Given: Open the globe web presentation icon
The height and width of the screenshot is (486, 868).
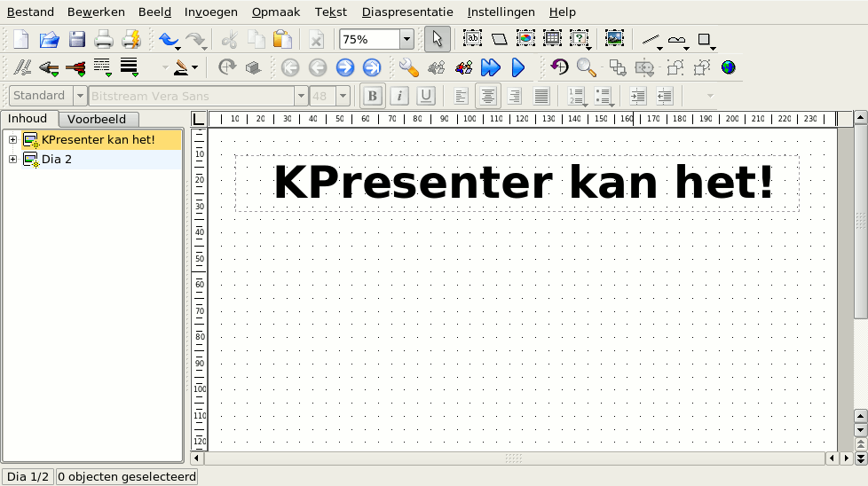Looking at the screenshot, I should (x=729, y=67).
